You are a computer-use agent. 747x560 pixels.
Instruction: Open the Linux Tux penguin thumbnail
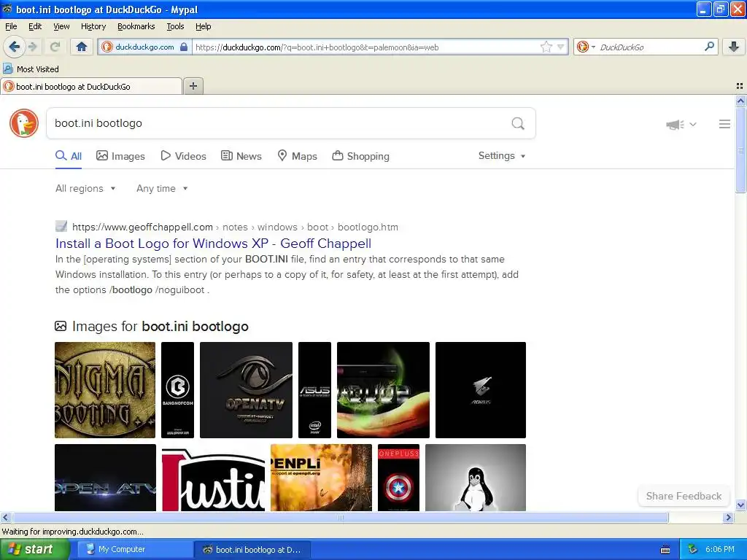pyautogui.click(x=476, y=478)
